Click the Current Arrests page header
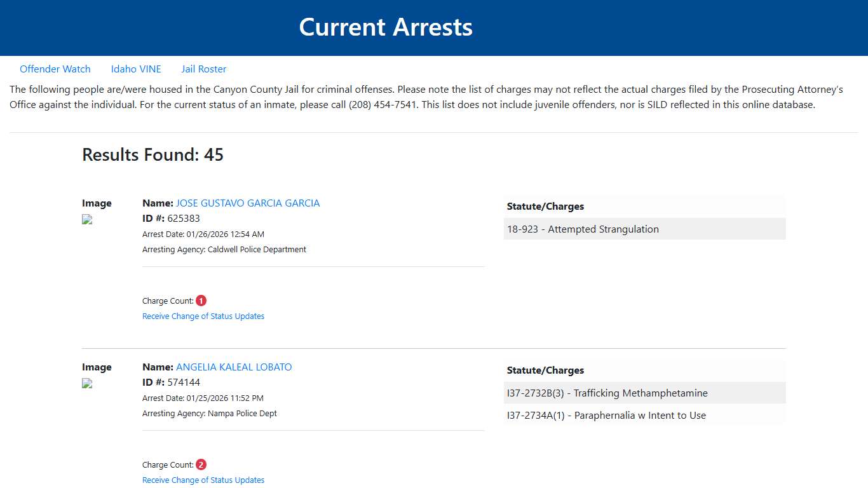 click(x=386, y=27)
